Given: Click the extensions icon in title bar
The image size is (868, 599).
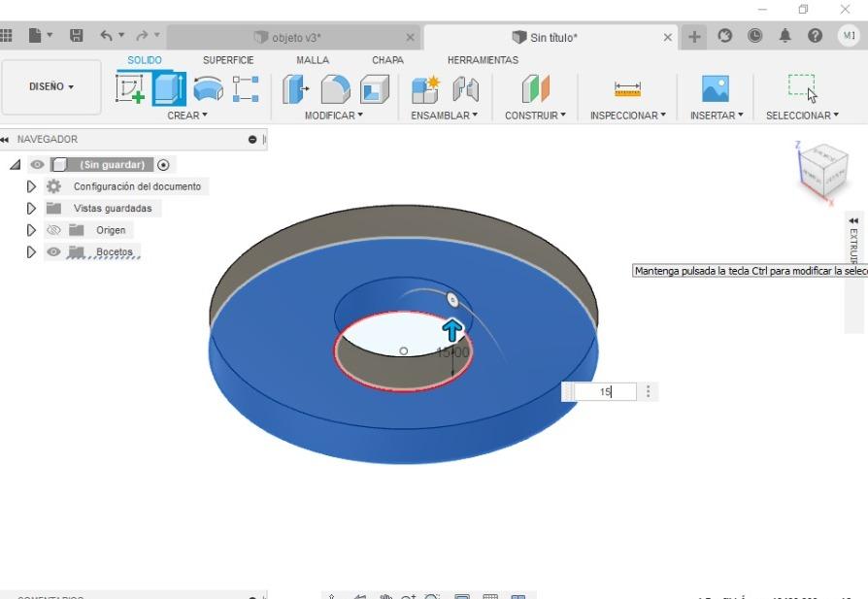Looking at the screenshot, I should pos(724,36).
